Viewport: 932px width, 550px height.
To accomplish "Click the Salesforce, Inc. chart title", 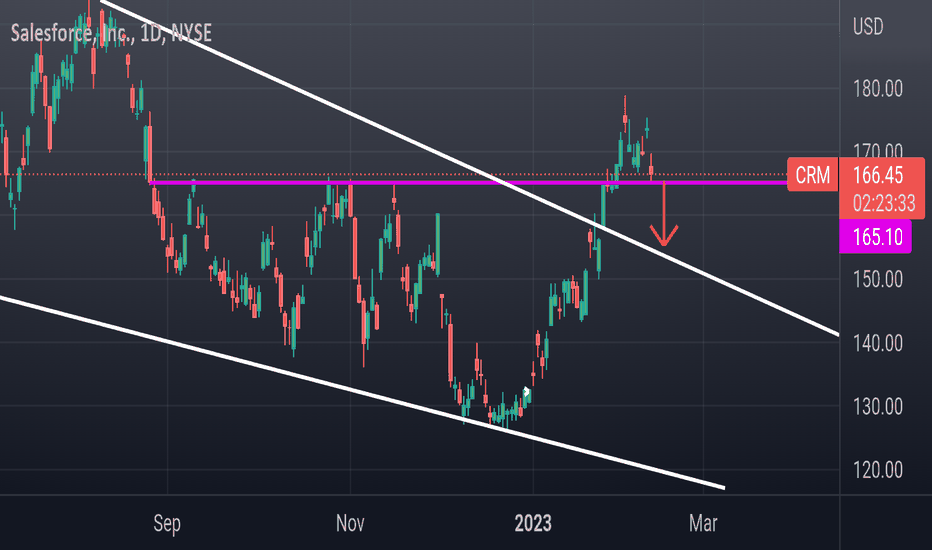I will [x=111, y=33].
